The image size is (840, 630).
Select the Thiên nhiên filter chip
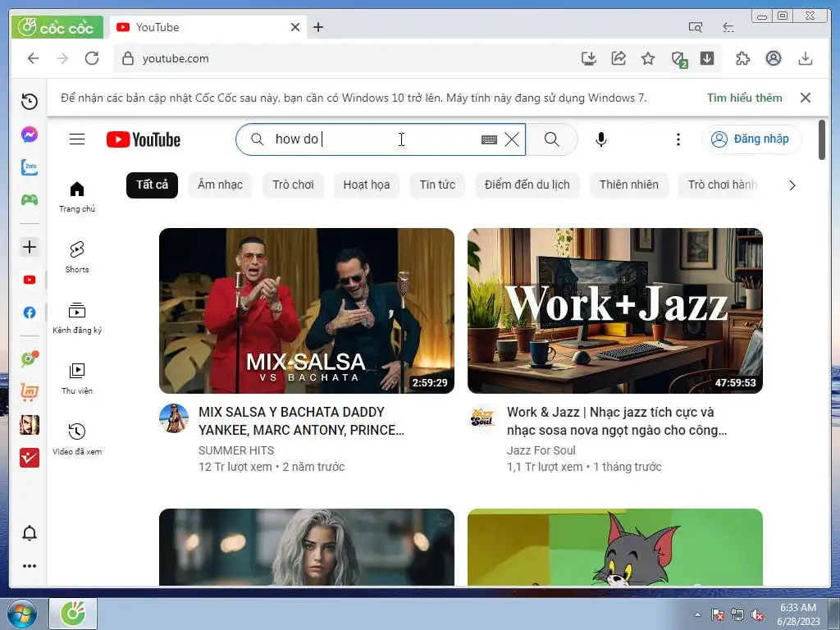(x=629, y=185)
